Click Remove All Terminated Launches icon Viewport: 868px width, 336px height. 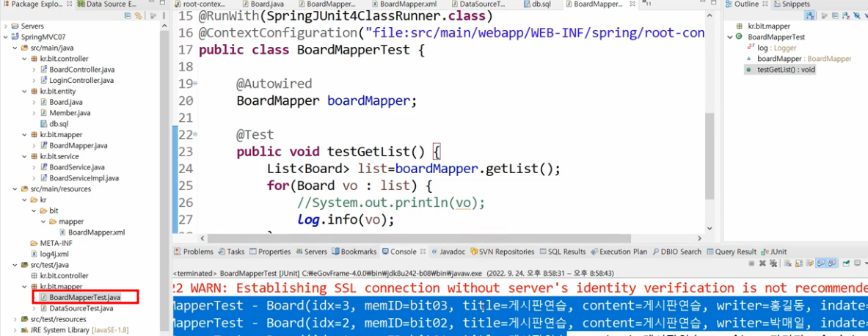pos(773,263)
